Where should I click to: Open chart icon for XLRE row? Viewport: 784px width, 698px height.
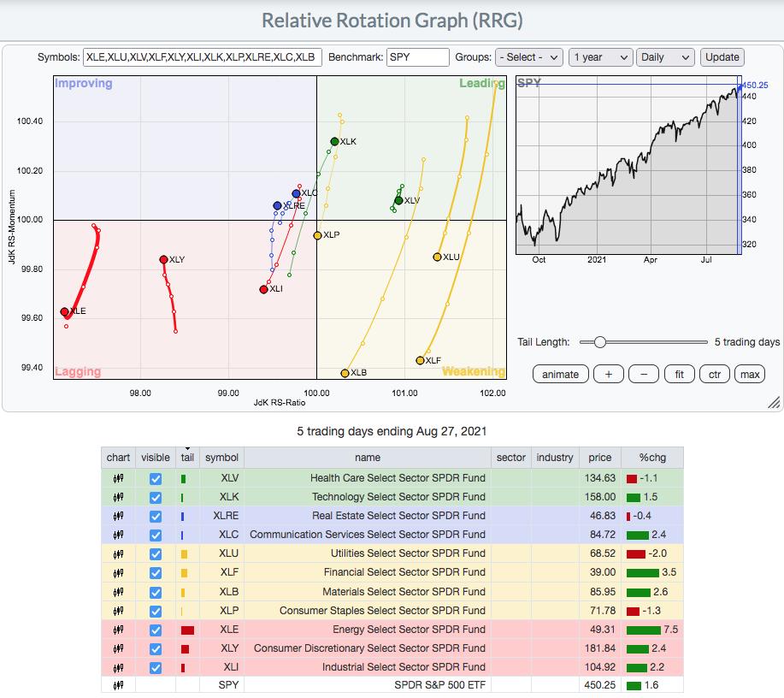click(118, 516)
